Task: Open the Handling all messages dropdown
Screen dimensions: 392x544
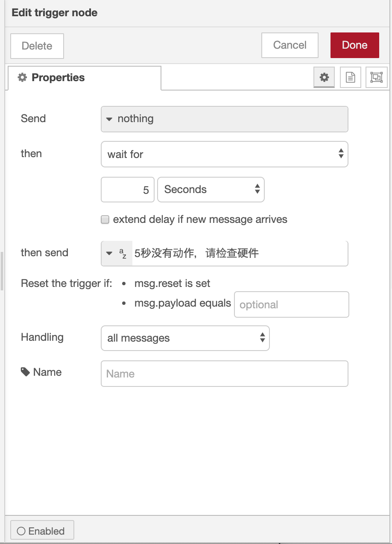Action: pos(185,338)
